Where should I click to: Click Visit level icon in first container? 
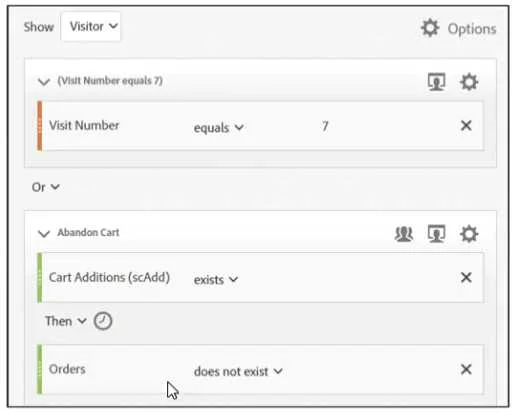pyautogui.click(x=436, y=82)
